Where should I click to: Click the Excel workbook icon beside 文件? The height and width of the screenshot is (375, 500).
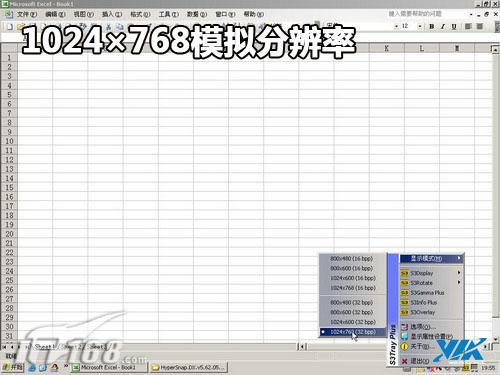9,14
